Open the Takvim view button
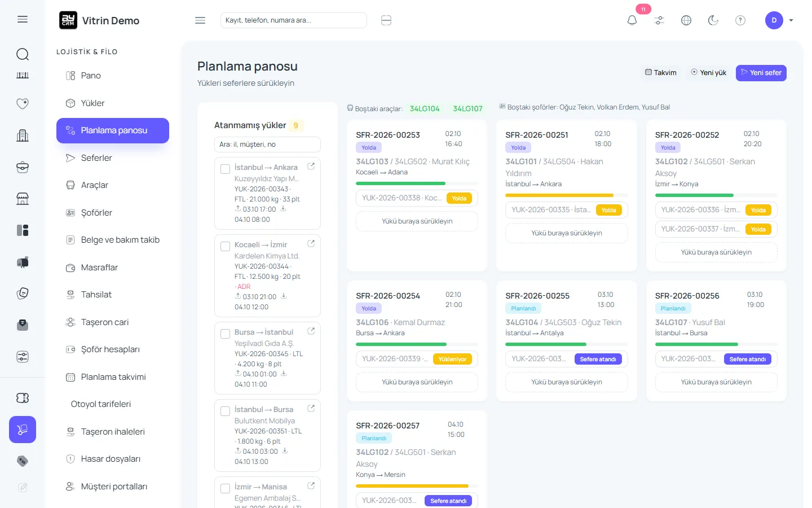 [661, 73]
